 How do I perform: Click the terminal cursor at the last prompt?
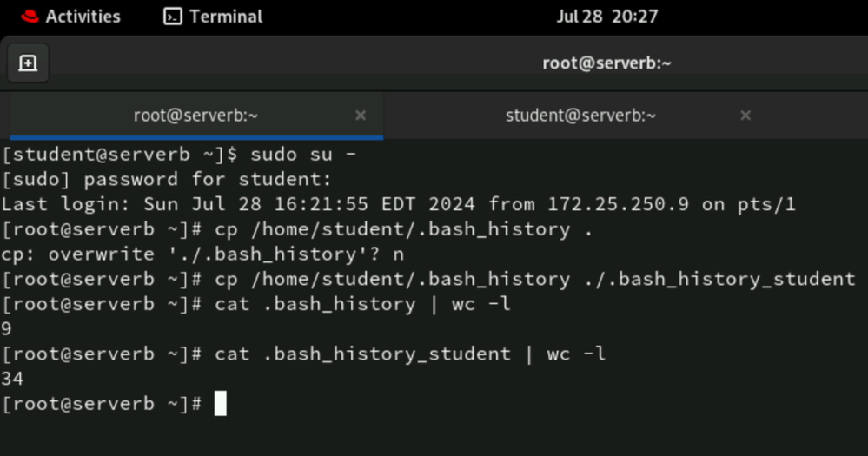click(220, 404)
